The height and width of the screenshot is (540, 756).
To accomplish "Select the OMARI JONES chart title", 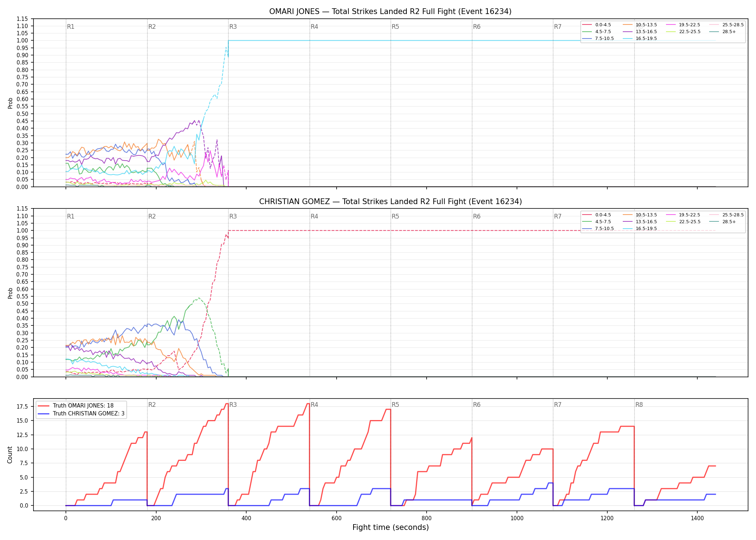I will click(x=390, y=12).
